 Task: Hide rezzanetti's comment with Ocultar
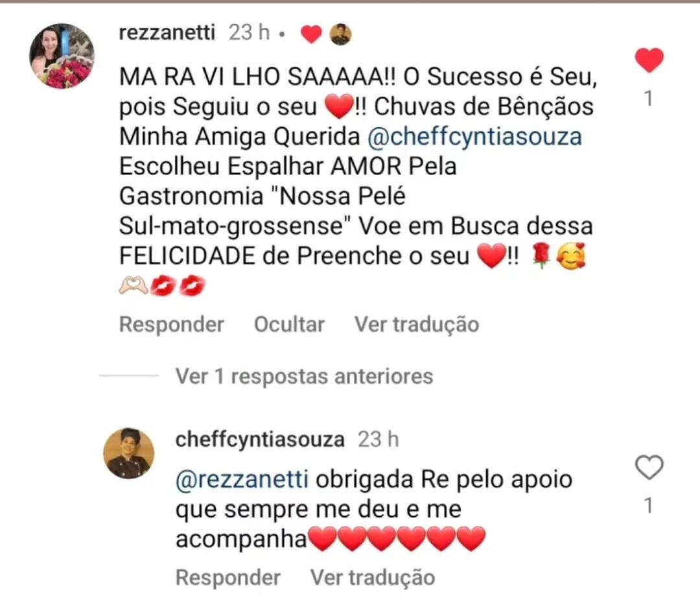[289, 324]
